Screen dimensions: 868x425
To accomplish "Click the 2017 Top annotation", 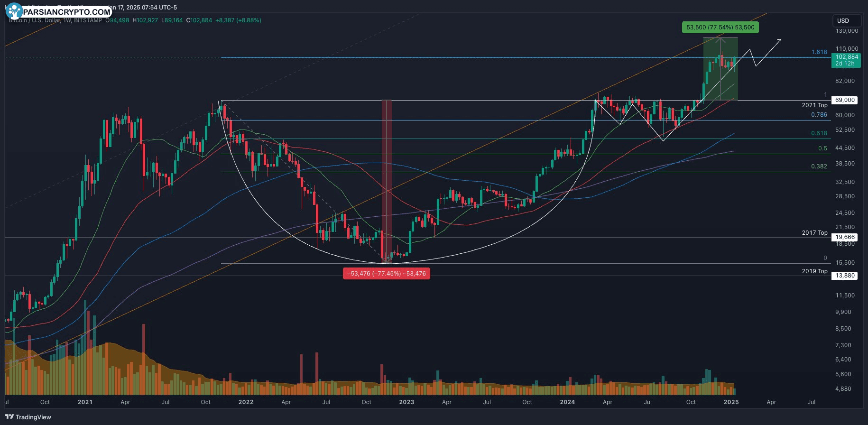I will [814, 233].
